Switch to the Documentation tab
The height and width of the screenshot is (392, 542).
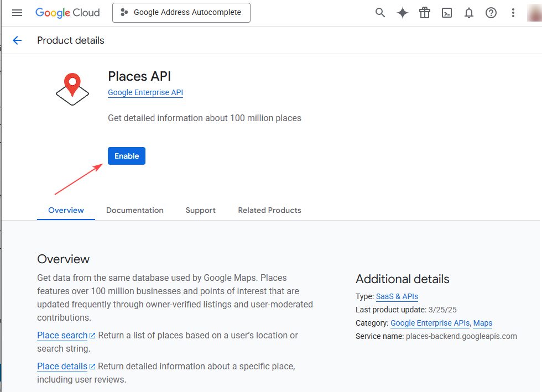tap(135, 210)
